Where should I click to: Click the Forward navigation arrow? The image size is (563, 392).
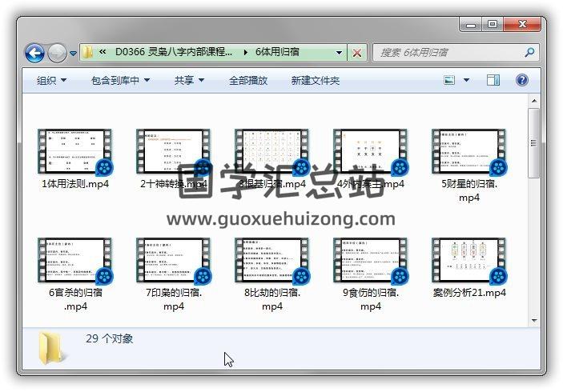pyautogui.click(x=57, y=54)
